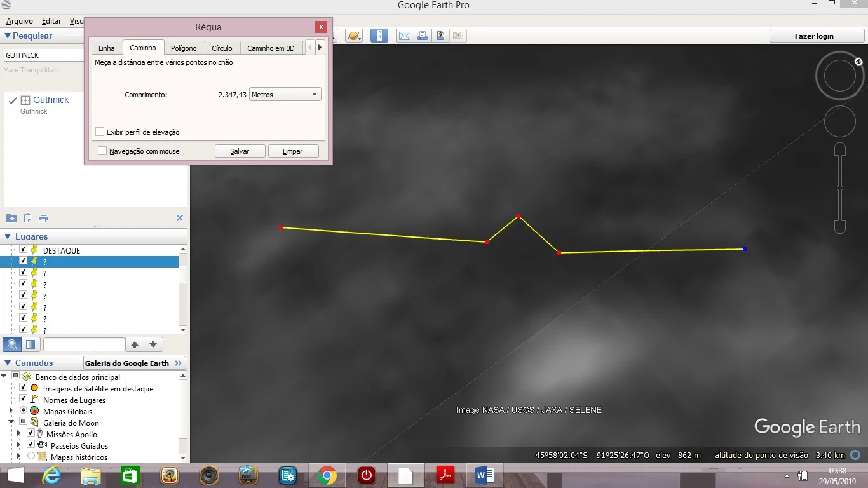This screenshot has height=488, width=868.
Task: Move item down with down-arrow button
Action: (x=153, y=344)
